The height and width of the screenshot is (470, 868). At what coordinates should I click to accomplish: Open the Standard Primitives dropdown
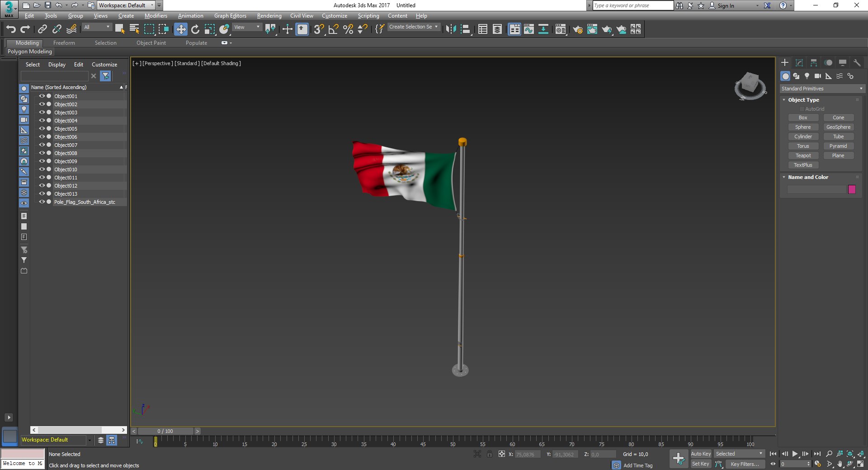click(x=822, y=89)
